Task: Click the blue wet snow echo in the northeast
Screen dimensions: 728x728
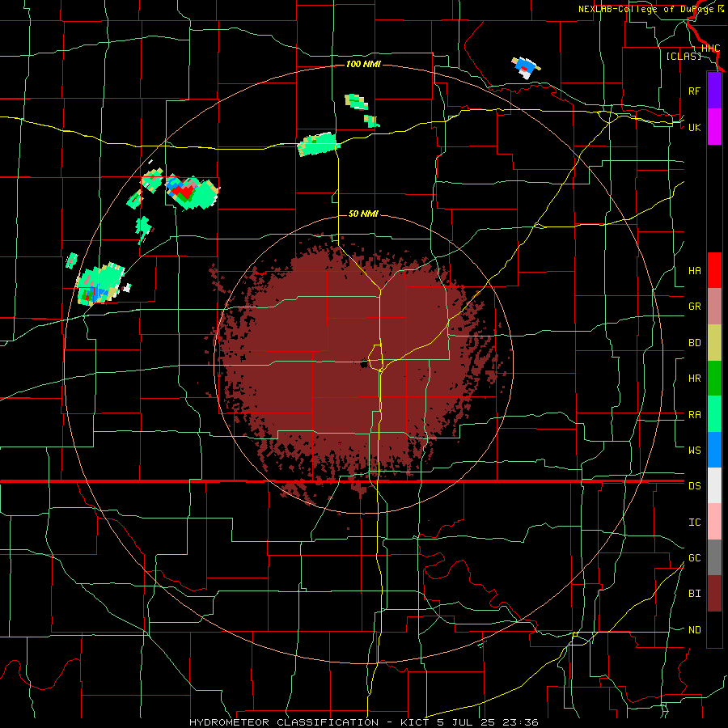Action: click(526, 66)
